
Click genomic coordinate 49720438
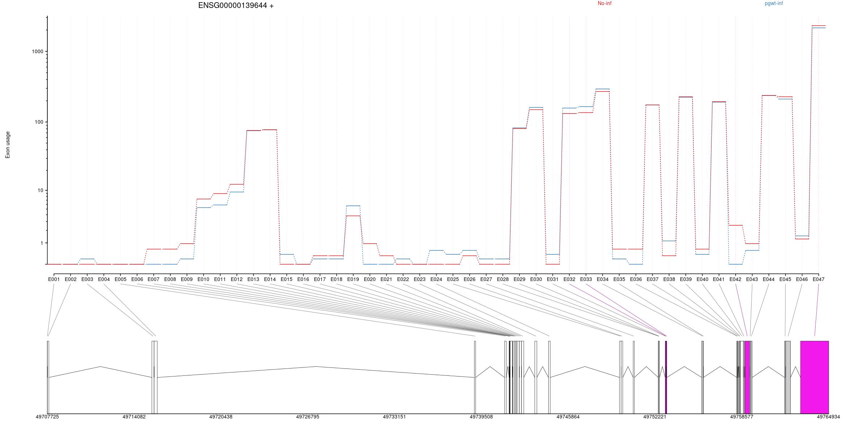point(221,417)
